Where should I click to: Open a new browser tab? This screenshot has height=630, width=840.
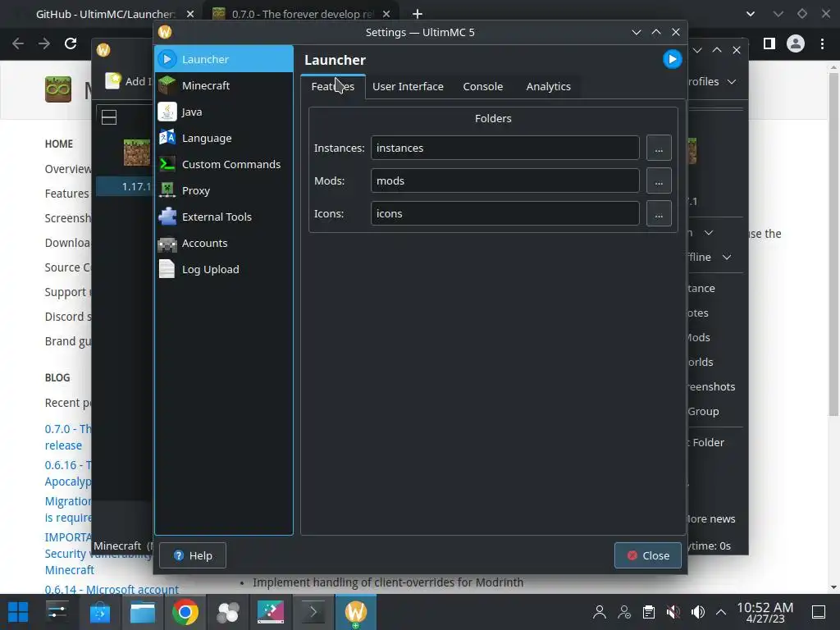click(x=418, y=14)
